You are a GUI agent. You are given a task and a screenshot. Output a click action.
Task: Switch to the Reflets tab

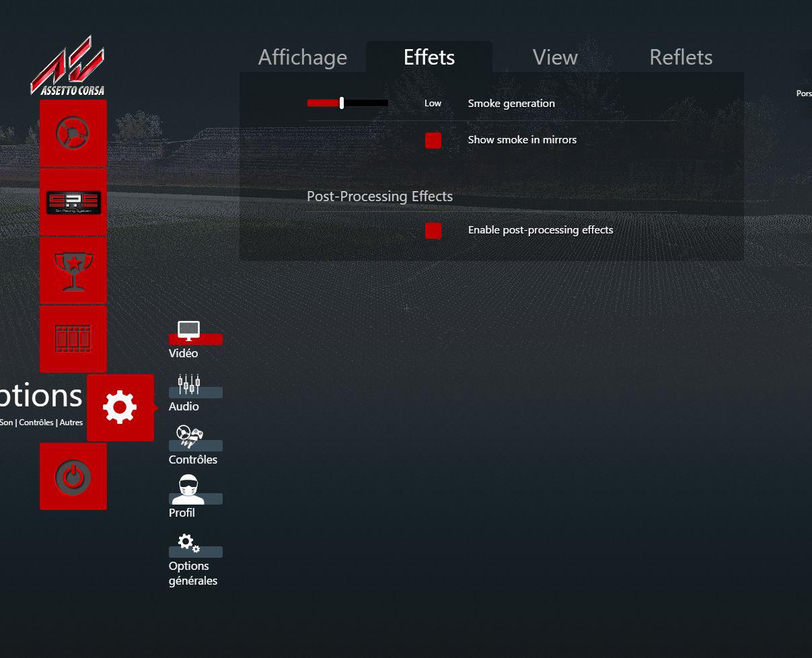coord(681,57)
